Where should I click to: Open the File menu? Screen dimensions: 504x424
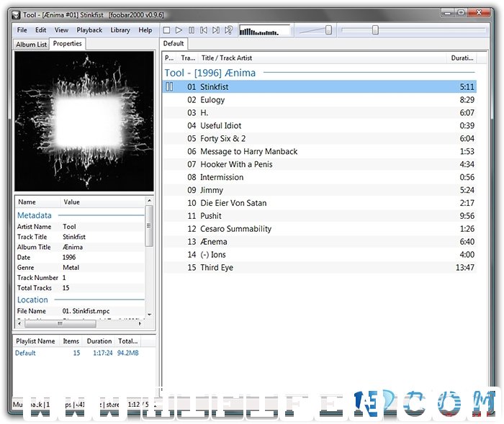(x=22, y=30)
